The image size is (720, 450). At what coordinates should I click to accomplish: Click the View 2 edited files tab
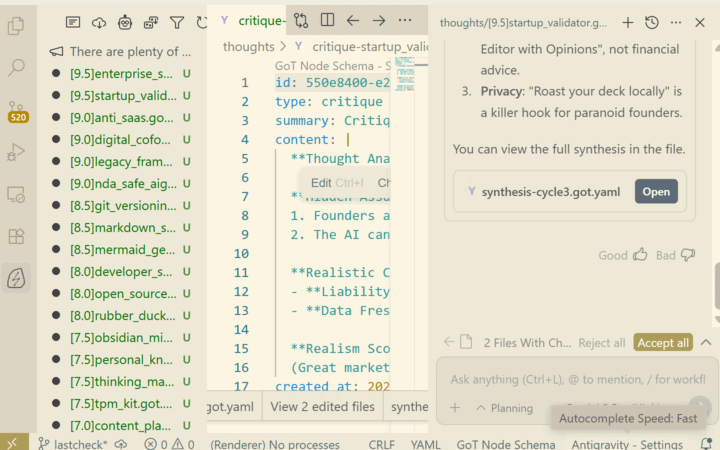[322, 406]
